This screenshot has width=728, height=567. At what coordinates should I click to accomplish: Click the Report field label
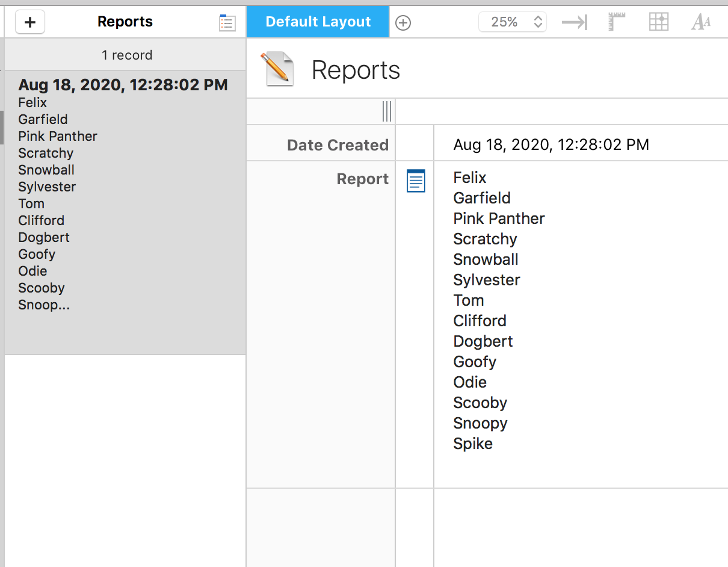tap(362, 179)
